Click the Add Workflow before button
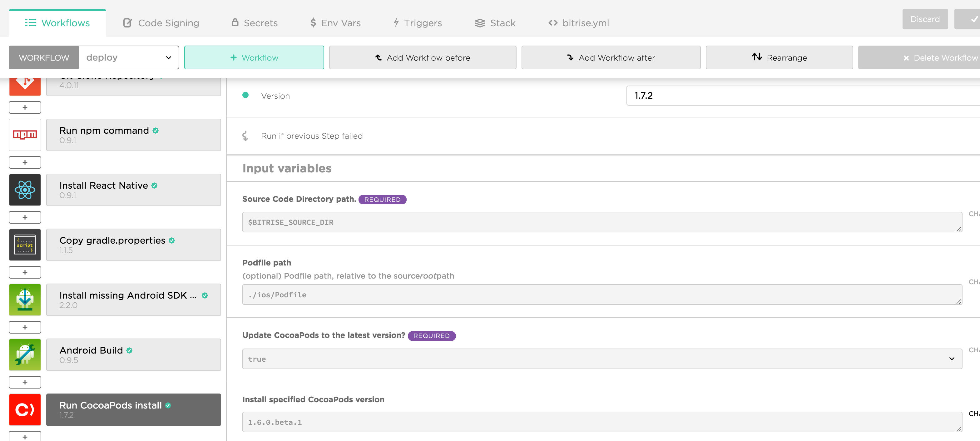Screen dimensions: 980x441 click(422, 57)
